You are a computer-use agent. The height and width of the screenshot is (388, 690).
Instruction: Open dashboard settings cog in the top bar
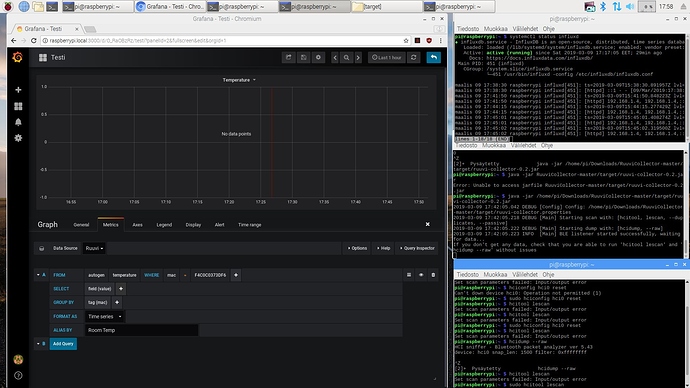(319, 57)
